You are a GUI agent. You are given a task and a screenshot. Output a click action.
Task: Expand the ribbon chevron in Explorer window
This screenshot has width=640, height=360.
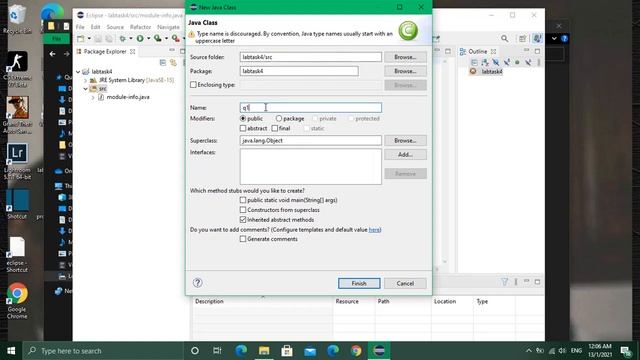click(554, 38)
